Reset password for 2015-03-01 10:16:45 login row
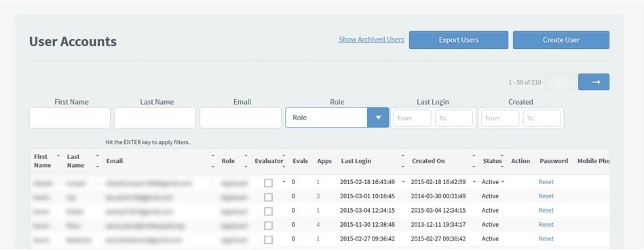Viewport: 644px width, 250px height. click(546, 196)
